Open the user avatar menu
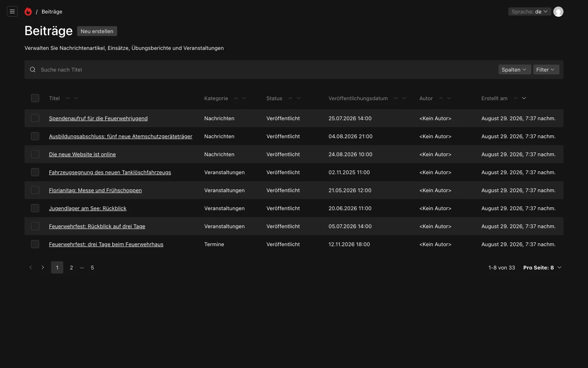Screen dimensions: 588x368 pyautogui.click(x=558, y=11)
